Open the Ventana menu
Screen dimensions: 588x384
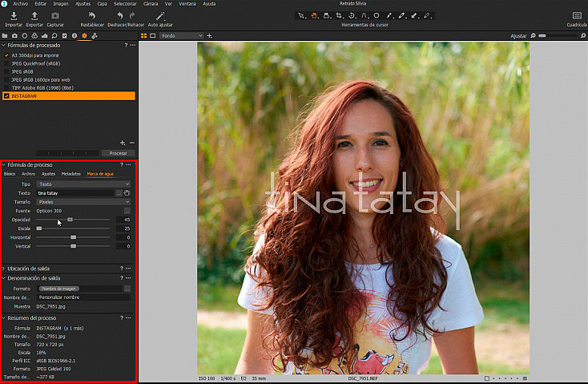[x=187, y=4]
